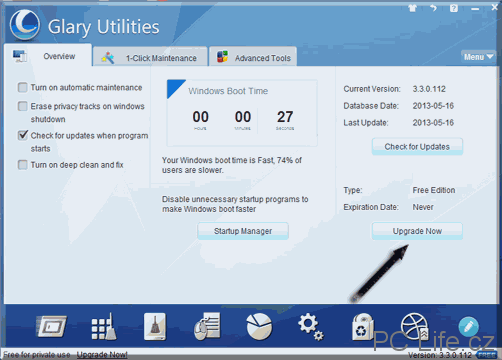
Task: Open the Context Menu Manager mouse icon
Action: click(207, 327)
